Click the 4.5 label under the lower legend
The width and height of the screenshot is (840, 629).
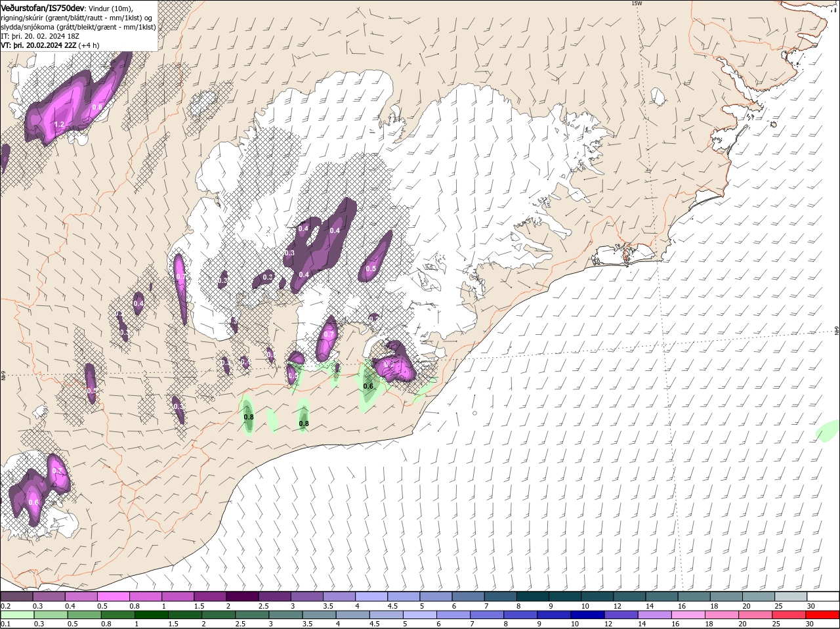tap(374, 624)
